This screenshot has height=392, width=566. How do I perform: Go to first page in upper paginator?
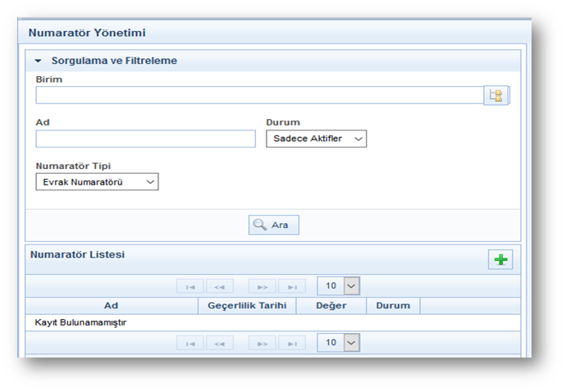coord(189,286)
